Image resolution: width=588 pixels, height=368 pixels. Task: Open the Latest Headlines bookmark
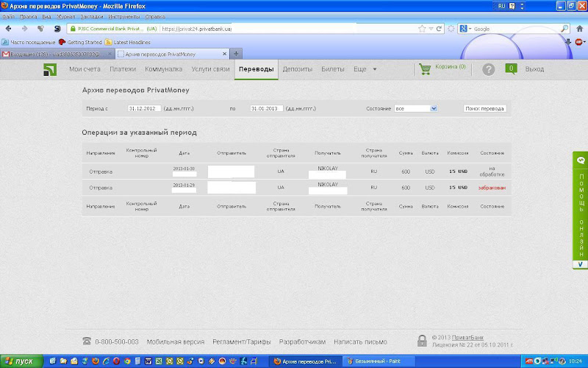pyautogui.click(x=128, y=42)
